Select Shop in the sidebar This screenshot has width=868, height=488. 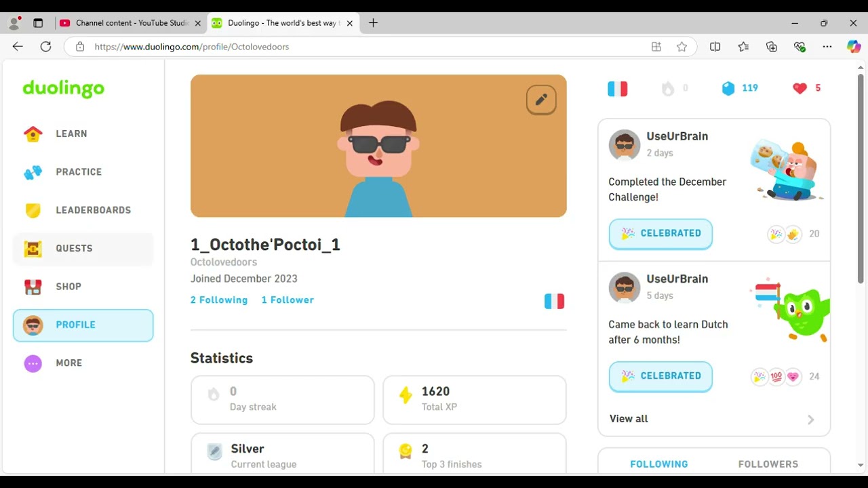83,287
